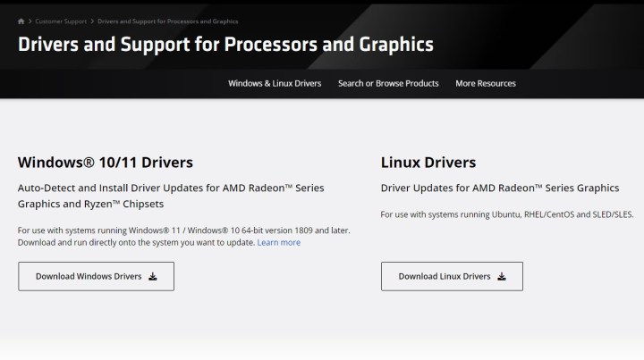Image resolution: width=644 pixels, height=360 pixels.
Task: Click the Auto-Detect and Install Driver Updates subtitle
Action: (x=171, y=196)
